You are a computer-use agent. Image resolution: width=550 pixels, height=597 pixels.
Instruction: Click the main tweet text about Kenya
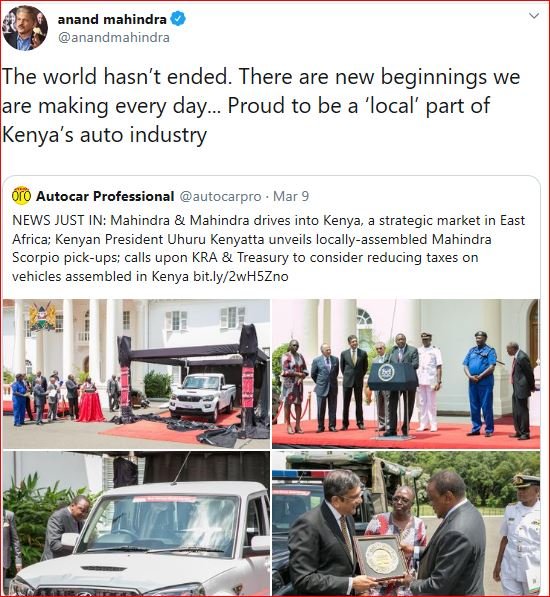click(x=261, y=105)
